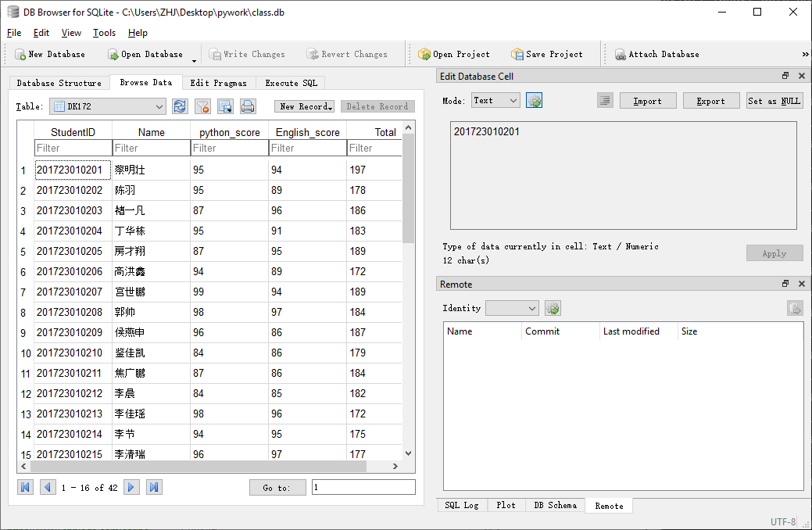
Task: Click the English_score filter field
Action: coord(308,148)
